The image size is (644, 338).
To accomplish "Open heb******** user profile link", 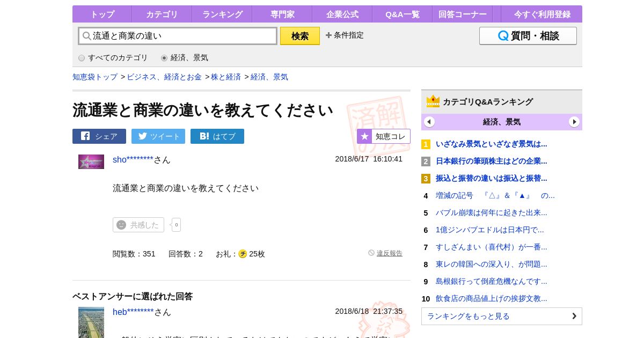I will (x=133, y=312).
